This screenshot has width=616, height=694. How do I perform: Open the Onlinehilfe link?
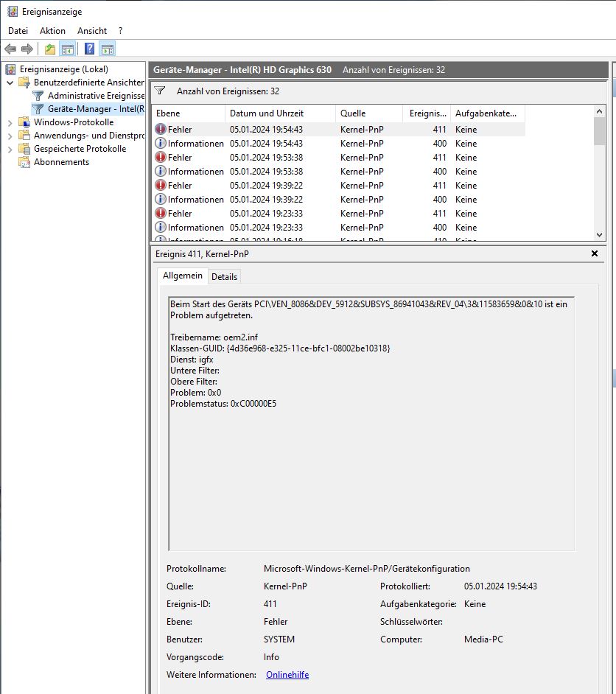(287, 675)
